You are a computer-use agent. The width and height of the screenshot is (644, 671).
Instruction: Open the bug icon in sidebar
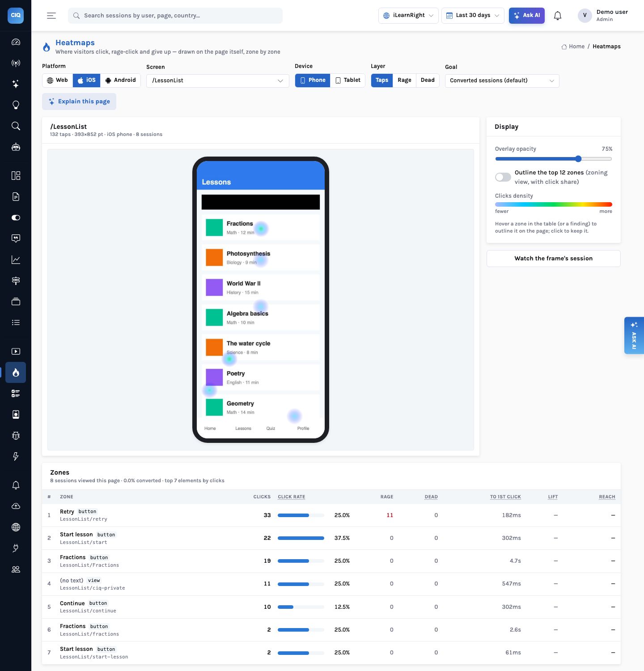(x=16, y=436)
